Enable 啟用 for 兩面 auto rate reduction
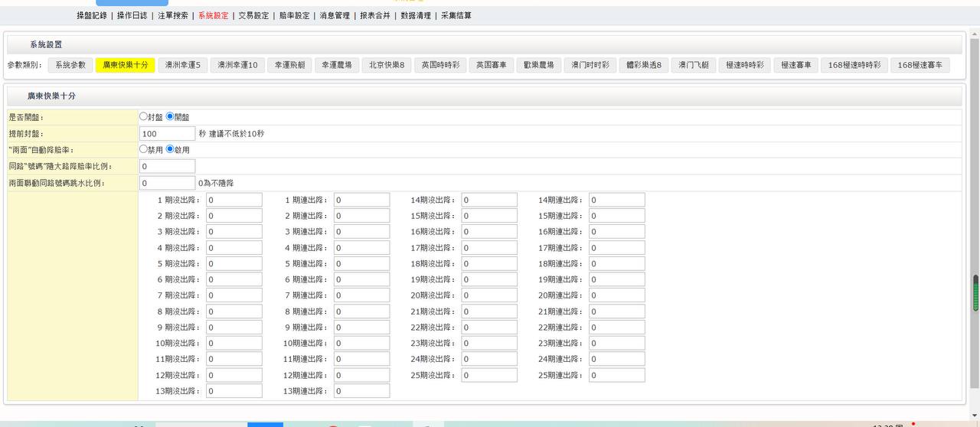Viewport: 980px width, 427px height. tap(170, 149)
